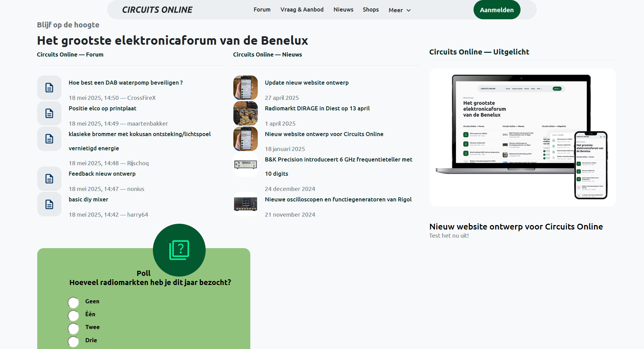Click document icon beside DAB waterpomp topic
The height and width of the screenshot is (349, 644).
pyautogui.click(x=49, y=88)
